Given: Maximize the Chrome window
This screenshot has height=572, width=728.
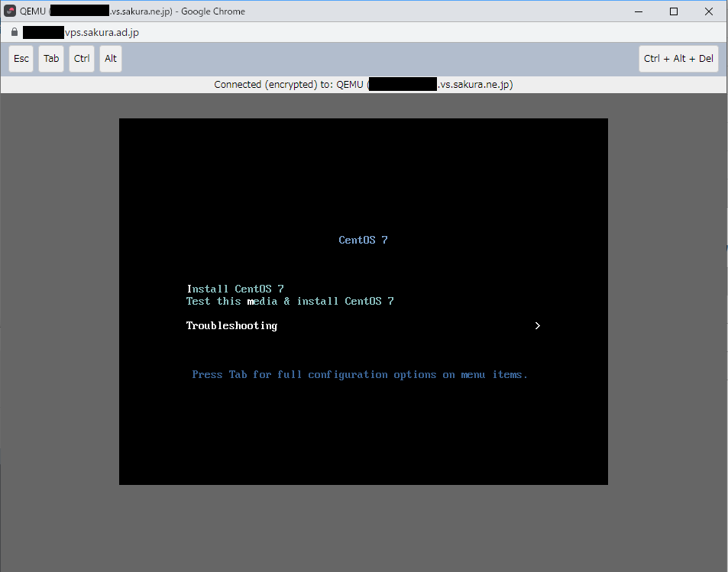Looking at the screenshot, I should click(674, 11).
